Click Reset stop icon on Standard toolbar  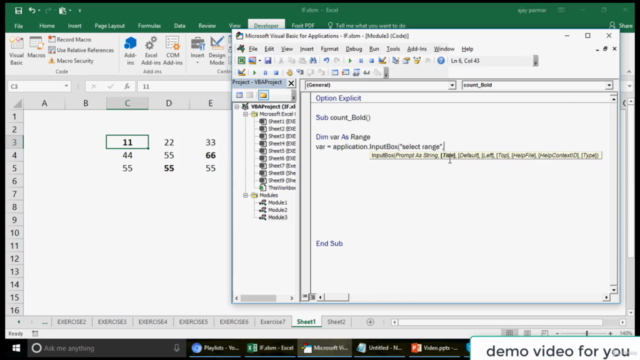point(371,61)
